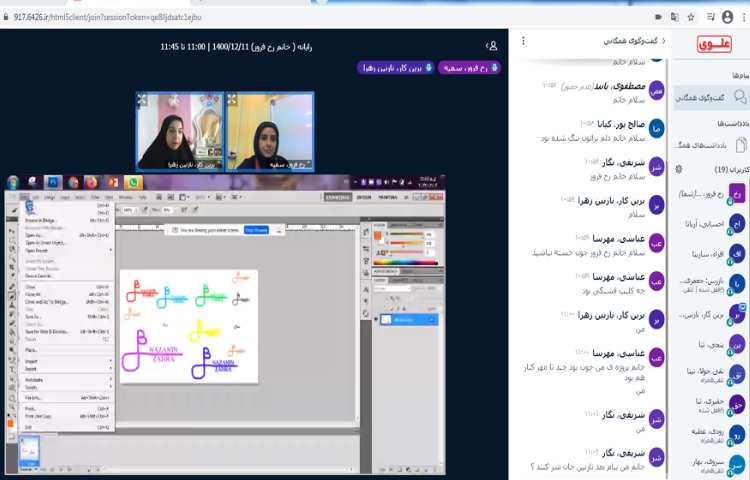Expand the Import submenu

tap(67, 361)
